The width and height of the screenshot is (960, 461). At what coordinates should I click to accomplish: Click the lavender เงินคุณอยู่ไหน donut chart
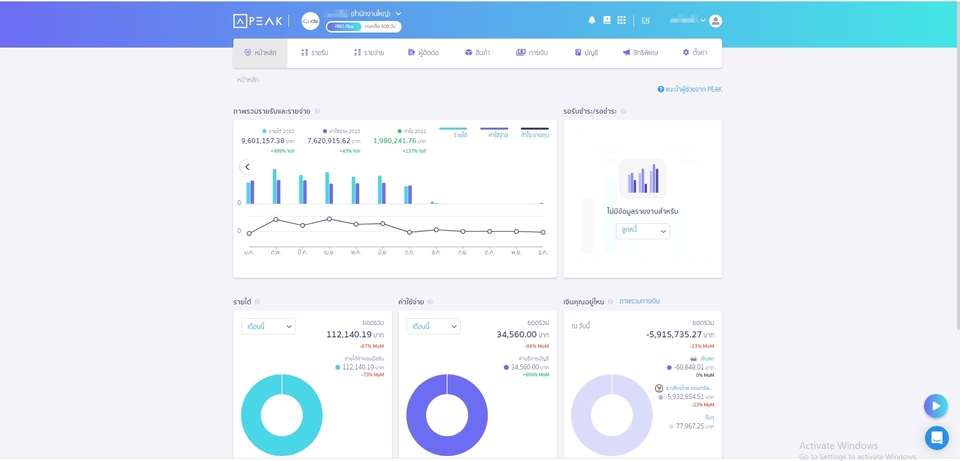[612, 415]
